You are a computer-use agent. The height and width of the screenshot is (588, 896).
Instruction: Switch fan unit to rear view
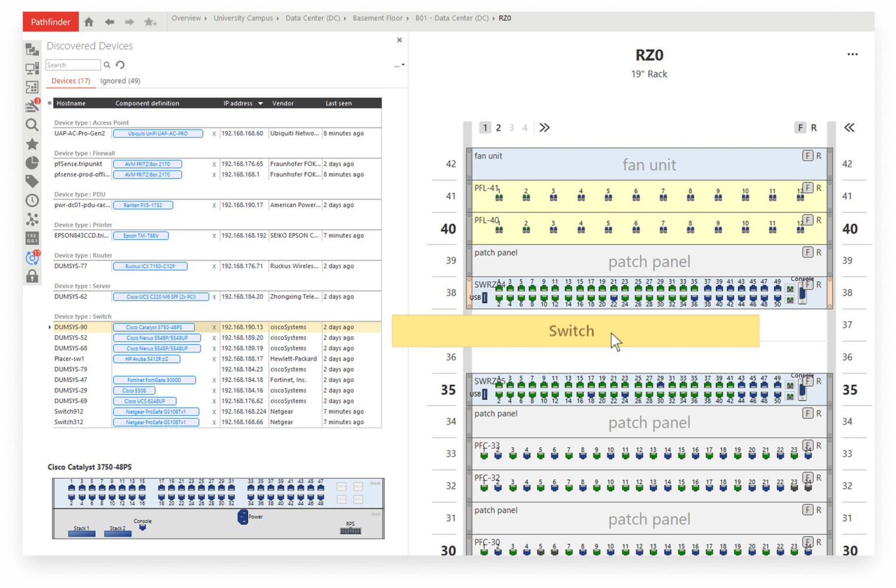(819, 156)
